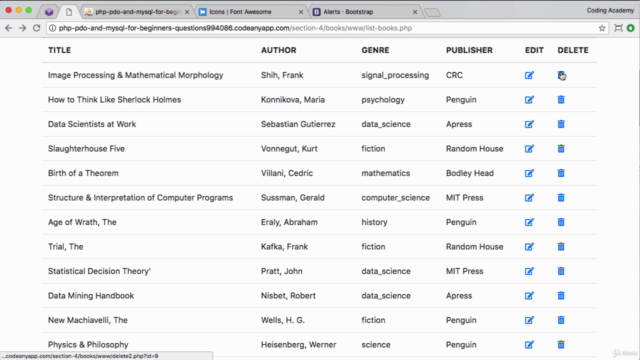Select the pinned purple cube tab
640x360 pixels.
click(x=49, y=12)
